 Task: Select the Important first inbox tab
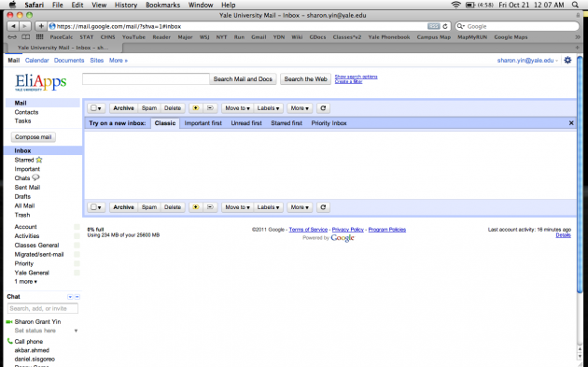click(x=203, y=123)
